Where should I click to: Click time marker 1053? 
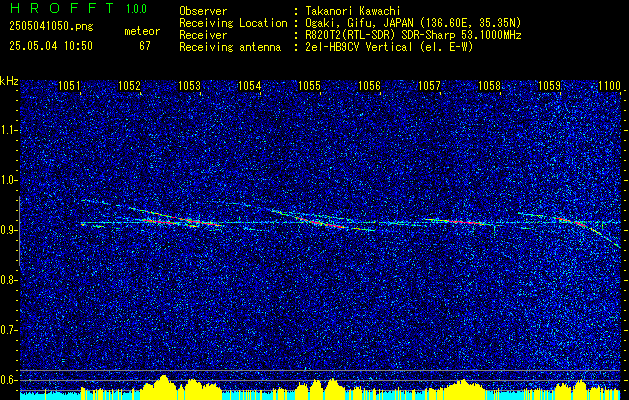pos(189,85)
